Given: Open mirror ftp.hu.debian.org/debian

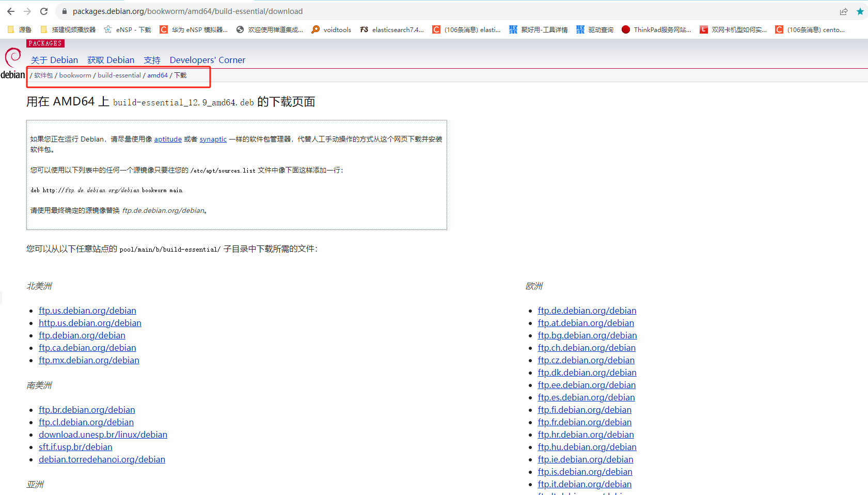Looking at the screenshot, I should click(587, 447).
